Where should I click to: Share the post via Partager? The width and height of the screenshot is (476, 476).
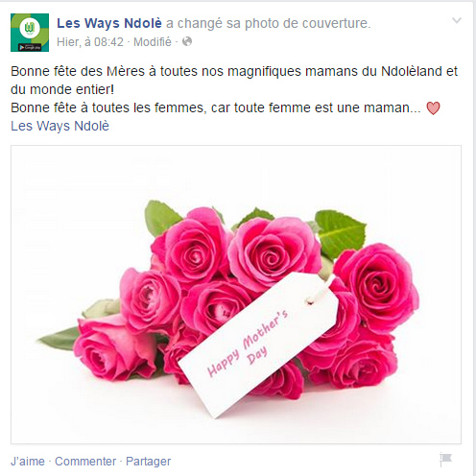point(148,462)
